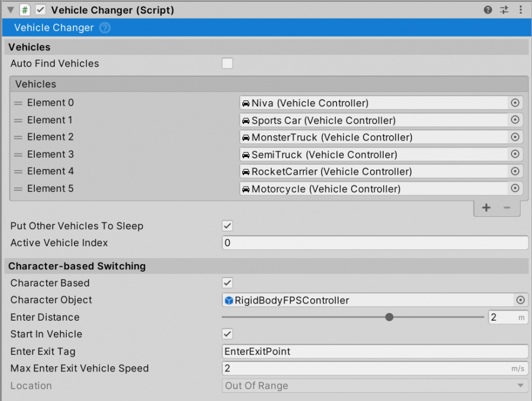
Task: Click object picker for MonsterTruck element
Action: click(515, 137)
